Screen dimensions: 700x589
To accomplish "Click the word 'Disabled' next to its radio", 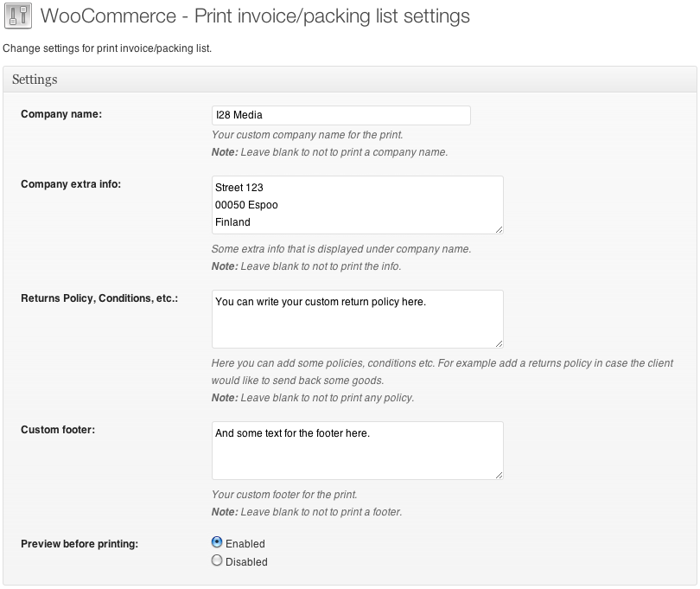I will (x=246, y=561).
